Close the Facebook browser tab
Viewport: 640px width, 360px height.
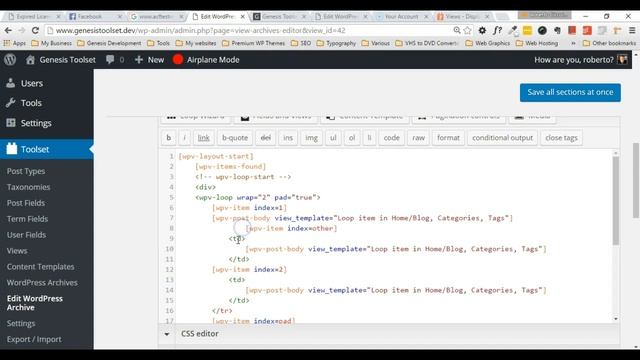pyautogui.click(x=120, y=17)
